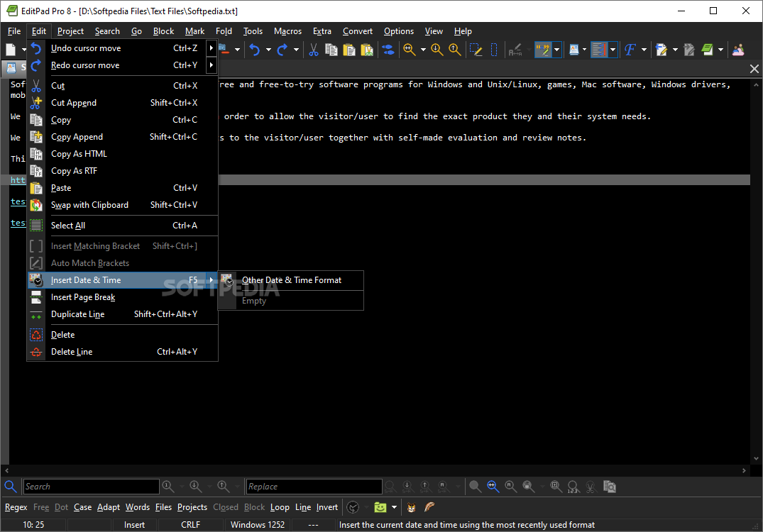Toggle the Case search option

point(83,507)
